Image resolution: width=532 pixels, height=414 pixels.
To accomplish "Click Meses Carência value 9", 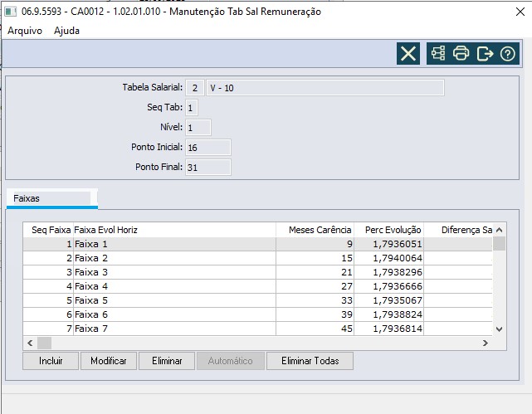I will tap(315, 244).
